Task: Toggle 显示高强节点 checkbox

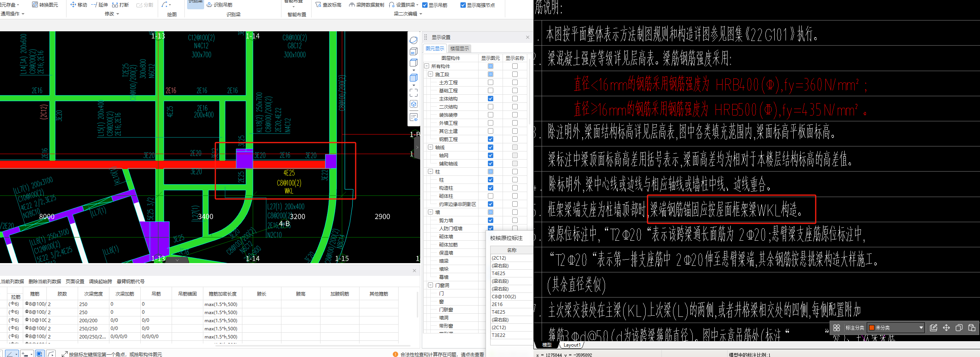Action: click(x=463, y=5)
